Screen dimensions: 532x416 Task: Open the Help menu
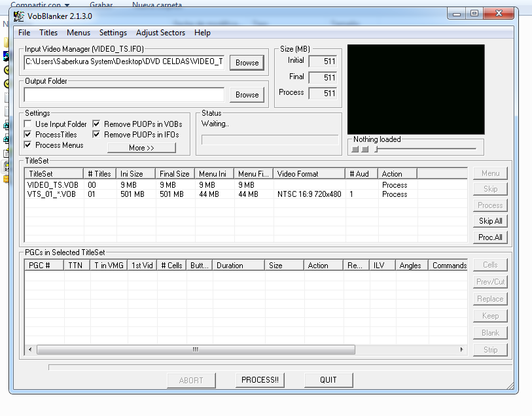(x=202, y=33)
